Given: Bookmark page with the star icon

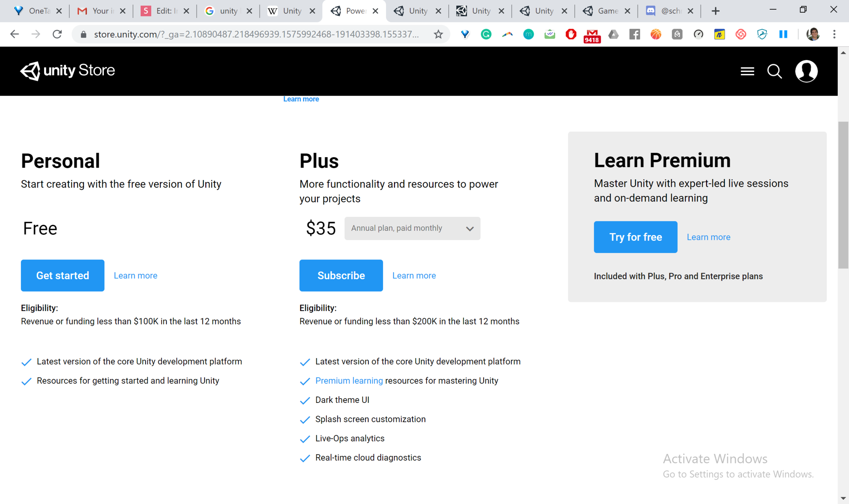Looking at the screenshot, I should [x=438, y=34].
